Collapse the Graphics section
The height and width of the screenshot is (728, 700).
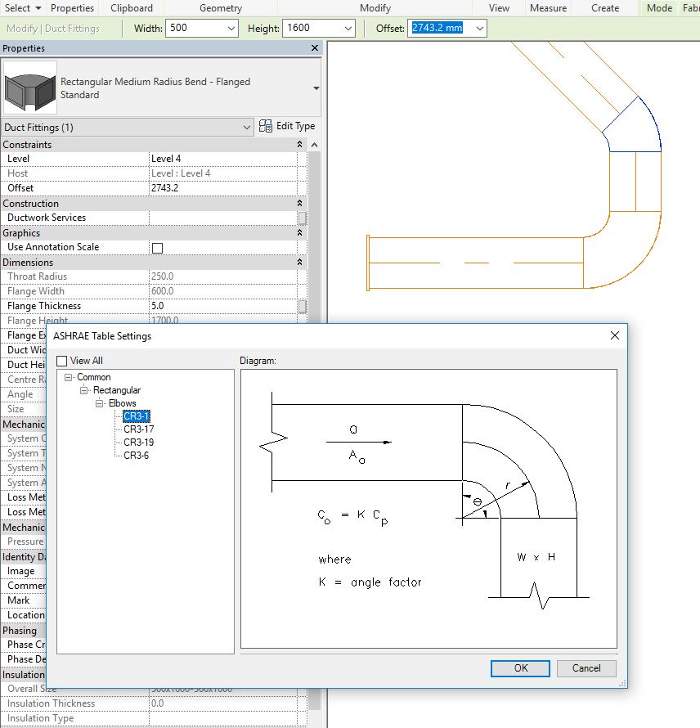coord(299,232)
